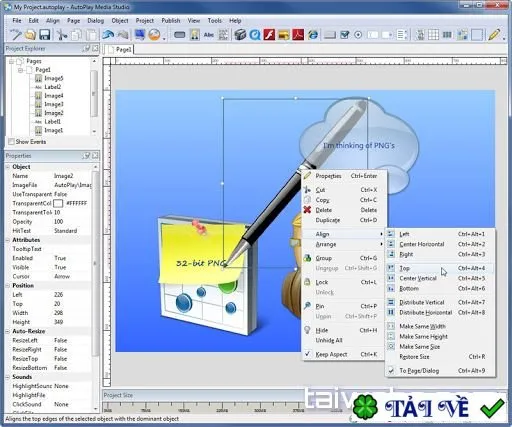Close the Properties panel

click(95, 156)
